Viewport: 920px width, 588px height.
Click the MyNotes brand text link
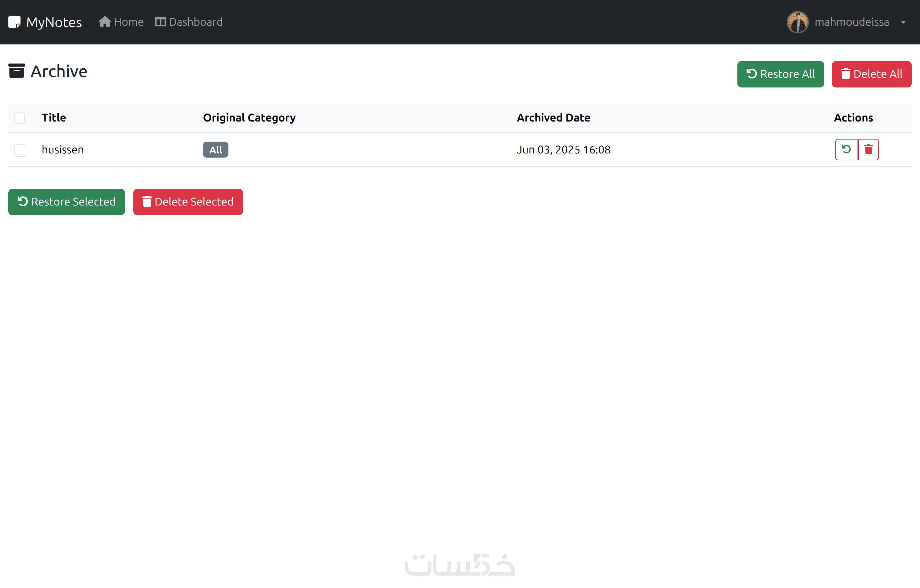coord(54,22)
